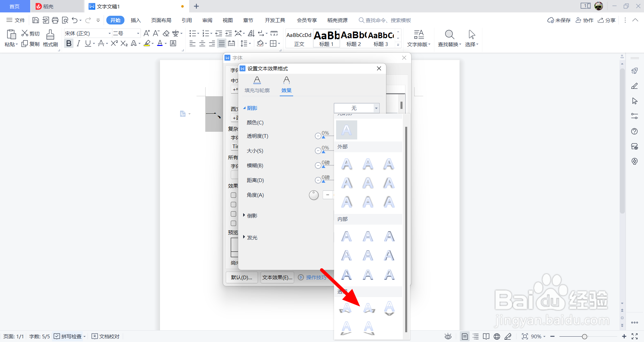This screenshot has height=342, width=644.
Task: Click the help question mark in sidebar
Action: (x=635, y=131)
